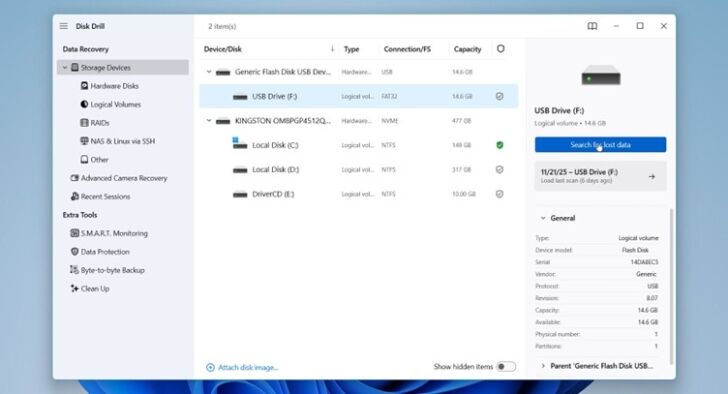Open Logical Volumes category
The image size is (728, 394).
(x=116, y=104)
